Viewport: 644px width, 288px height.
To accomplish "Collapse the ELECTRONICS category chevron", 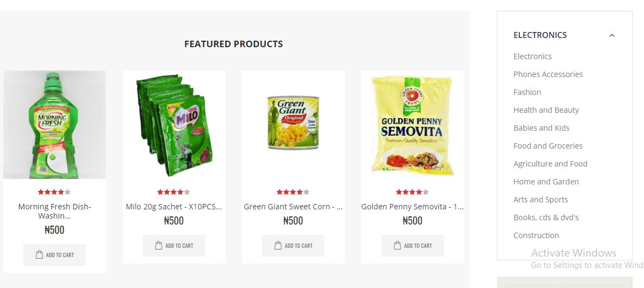I will (611, 35).
